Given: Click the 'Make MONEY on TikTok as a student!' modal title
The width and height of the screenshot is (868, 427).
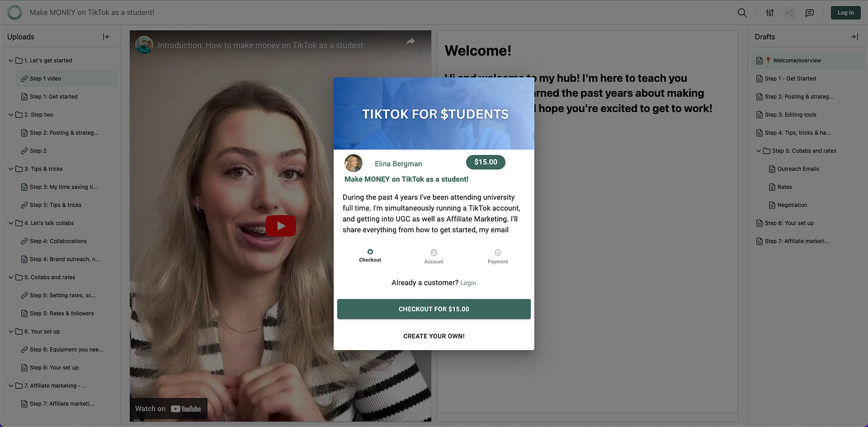Looking at the screenshot, I should tap(407, 179).
